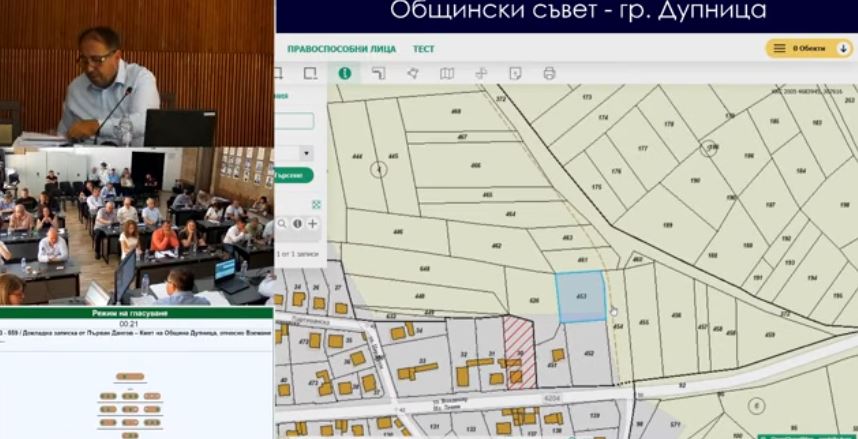Activate the green info identify tool
This screenshot has height=439, width=858.
coord(345,73)
